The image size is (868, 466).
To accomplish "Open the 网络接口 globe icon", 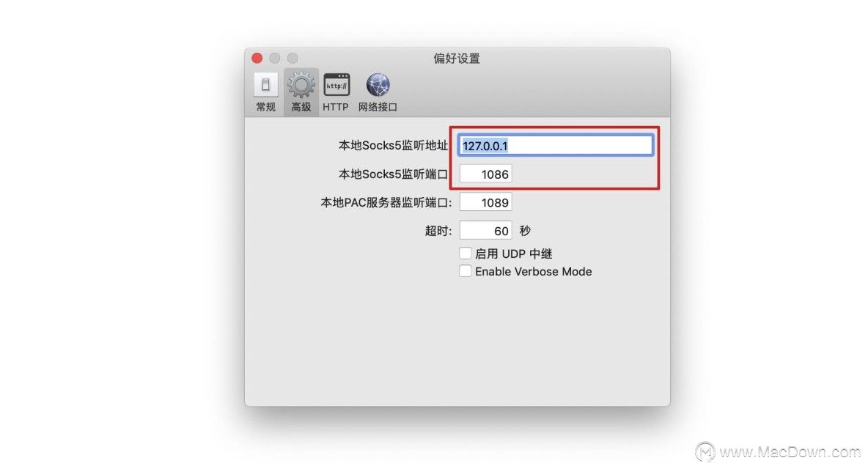I will [378, 85].
